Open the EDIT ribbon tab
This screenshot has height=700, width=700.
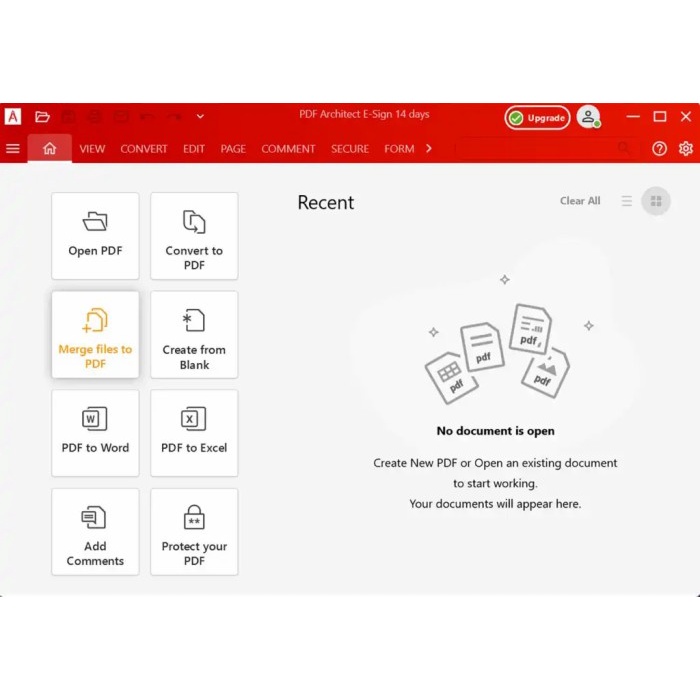[x=194, y=149]
